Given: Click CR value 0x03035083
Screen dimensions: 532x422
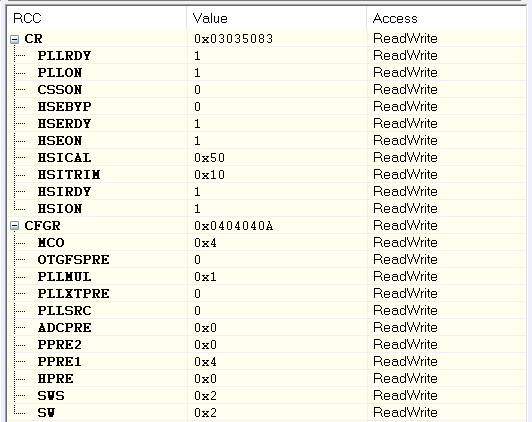Looking at the screenshot, I should click(233, 39).
